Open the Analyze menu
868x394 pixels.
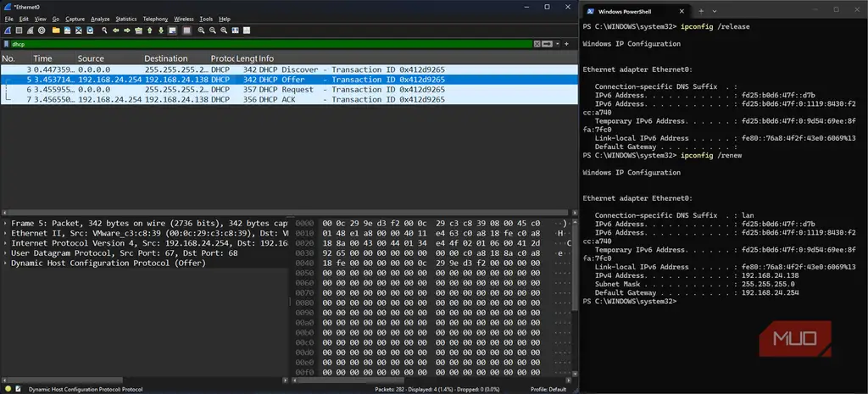(100, 19)
